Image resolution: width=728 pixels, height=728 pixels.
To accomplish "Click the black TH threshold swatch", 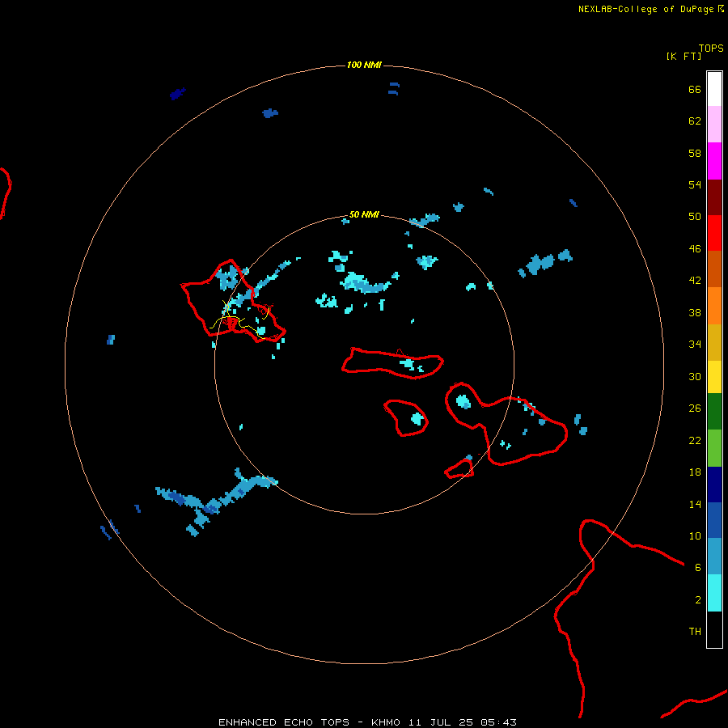I will pyautogui.click(x=714, y=629).
